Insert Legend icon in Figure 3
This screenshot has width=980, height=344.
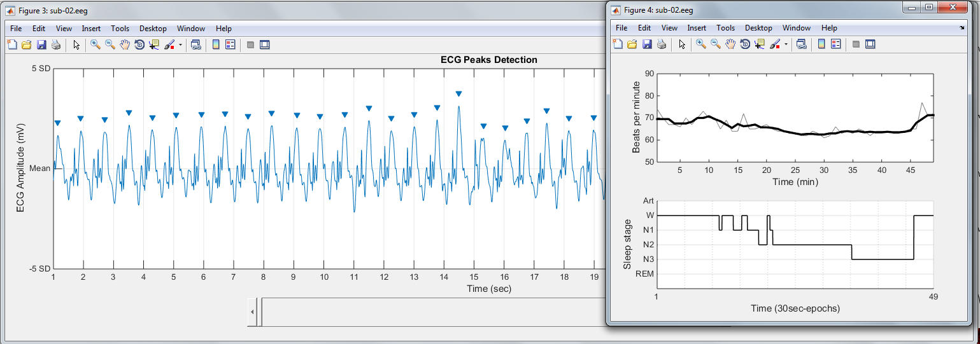[231, 45]
